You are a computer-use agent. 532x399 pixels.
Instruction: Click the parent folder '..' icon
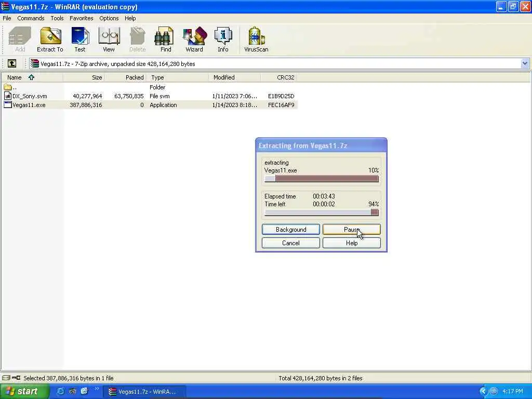click(8, 87)
